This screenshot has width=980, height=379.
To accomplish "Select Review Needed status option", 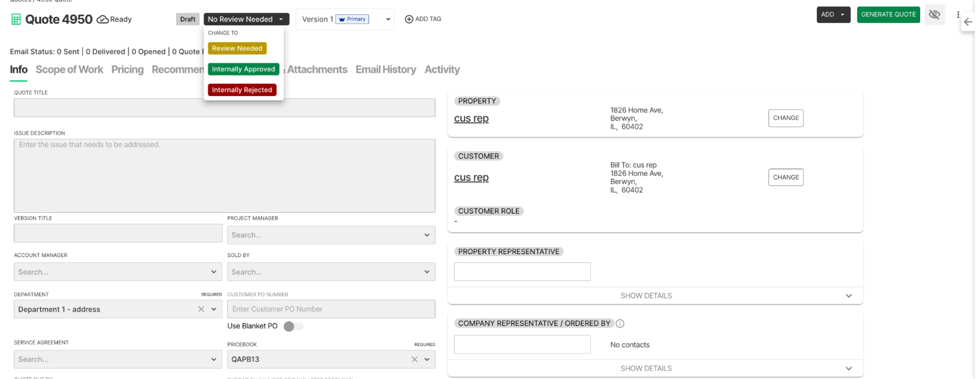I will pos(237,48).
